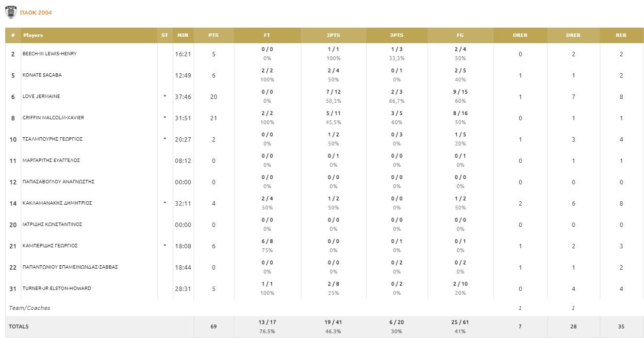
Task: Click player KONATE SAGABA
Action: click(42, 75)
